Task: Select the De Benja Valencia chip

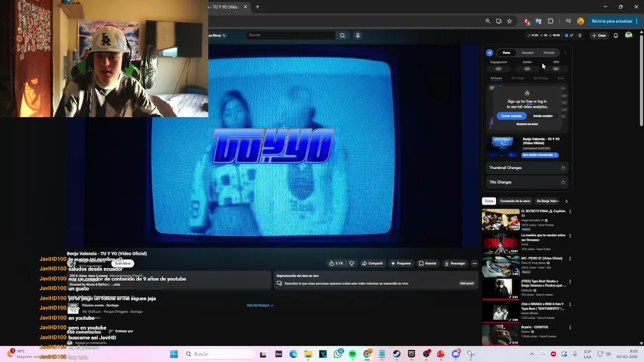Action: [x=548, y=201]
